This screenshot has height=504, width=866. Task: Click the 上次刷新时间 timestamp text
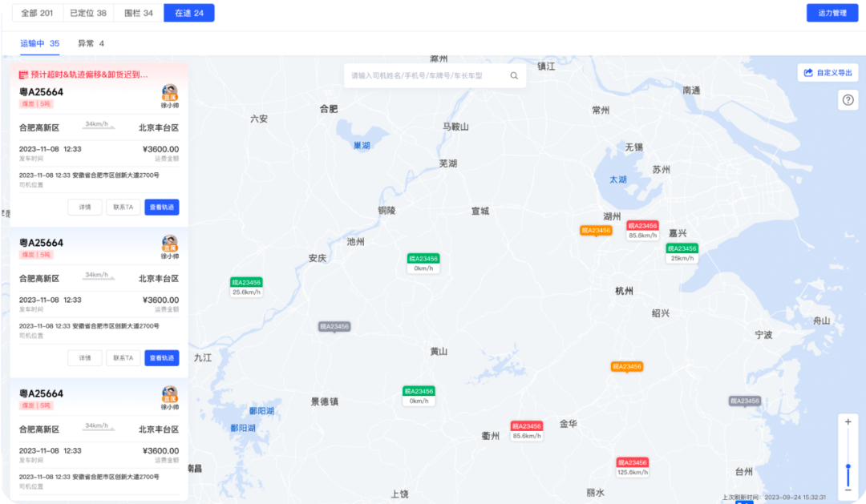774,497
